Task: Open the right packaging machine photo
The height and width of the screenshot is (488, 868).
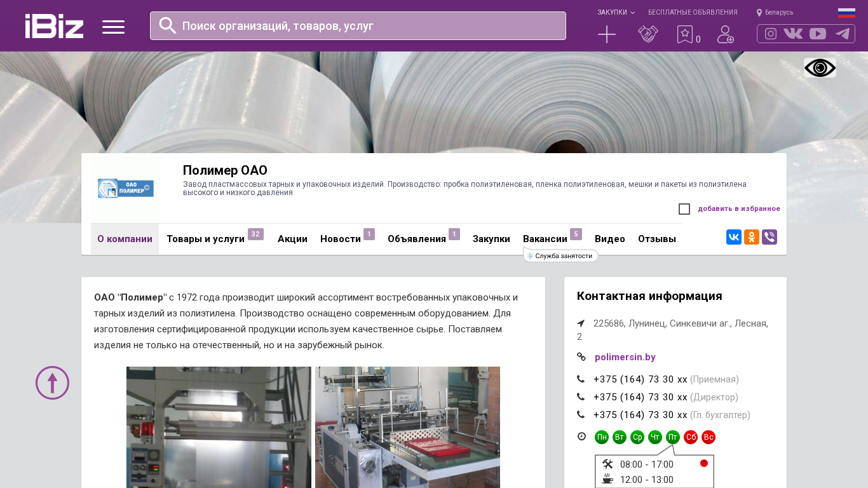Action: tap(407, 427)
